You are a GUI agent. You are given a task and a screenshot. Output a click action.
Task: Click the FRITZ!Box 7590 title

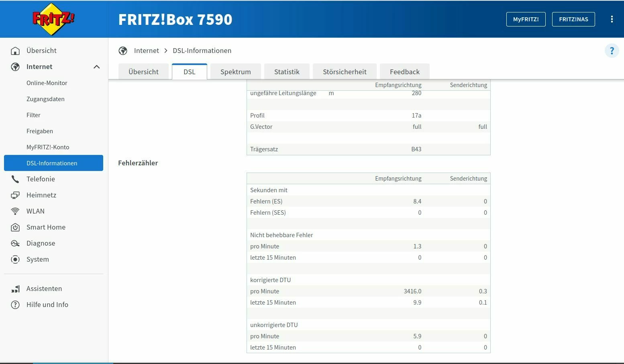coord(175,19)
